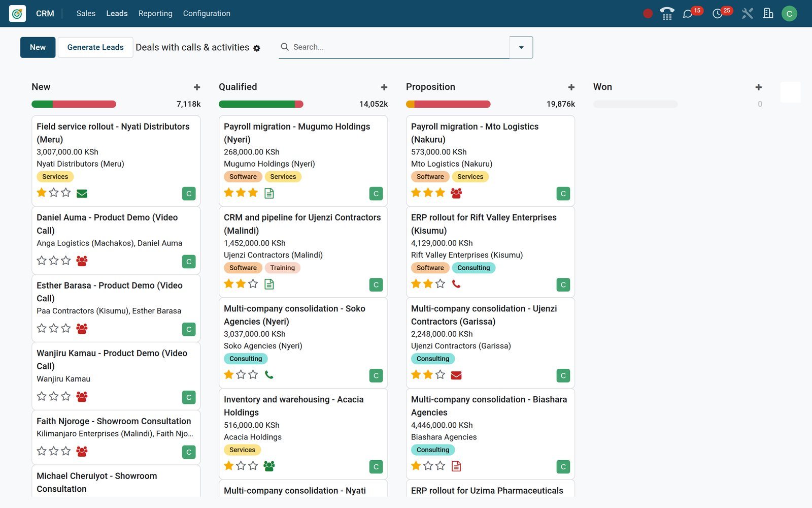812x508 pixels.
Task: Open the search options dropdown arrow
Action: pos(521,47)
